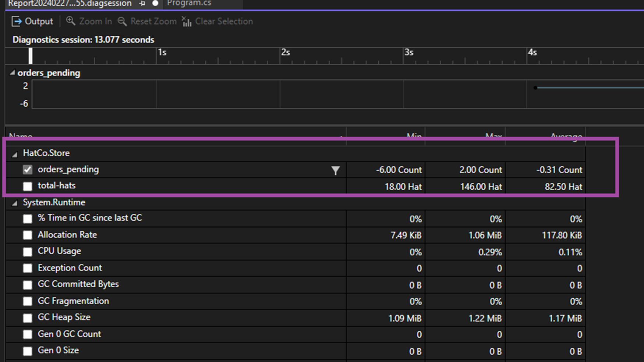Select the GC Fragmentation row label
The height and width of the screenshot is (362, 644).
pyautogui.click(x=73, y=301)
